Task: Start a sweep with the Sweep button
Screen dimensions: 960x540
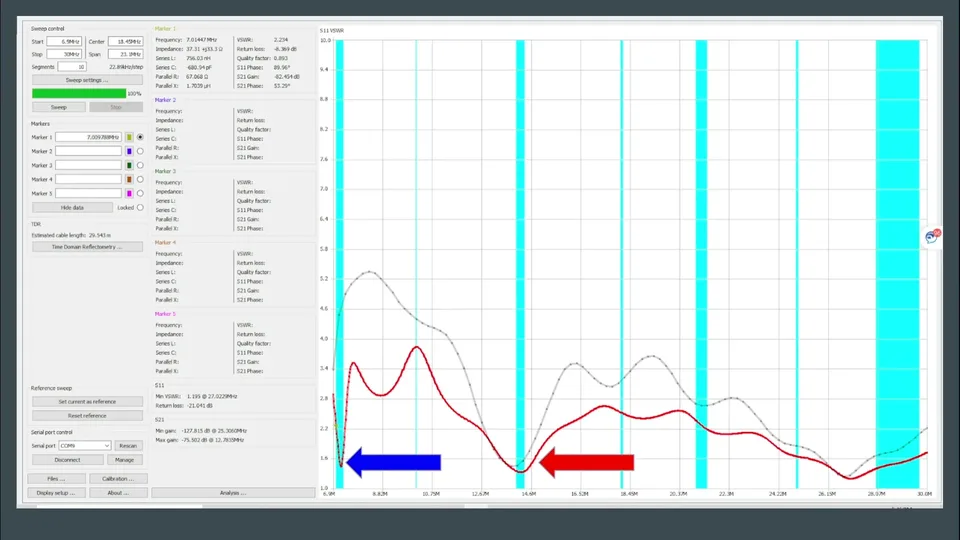Action: click(x=59, y=107)
